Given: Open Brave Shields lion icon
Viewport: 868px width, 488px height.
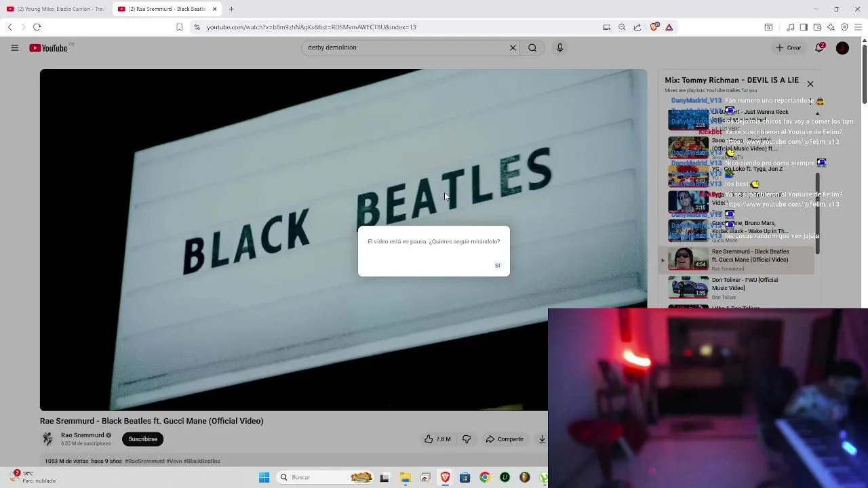Looking at the screenshot, I should 654,27.
